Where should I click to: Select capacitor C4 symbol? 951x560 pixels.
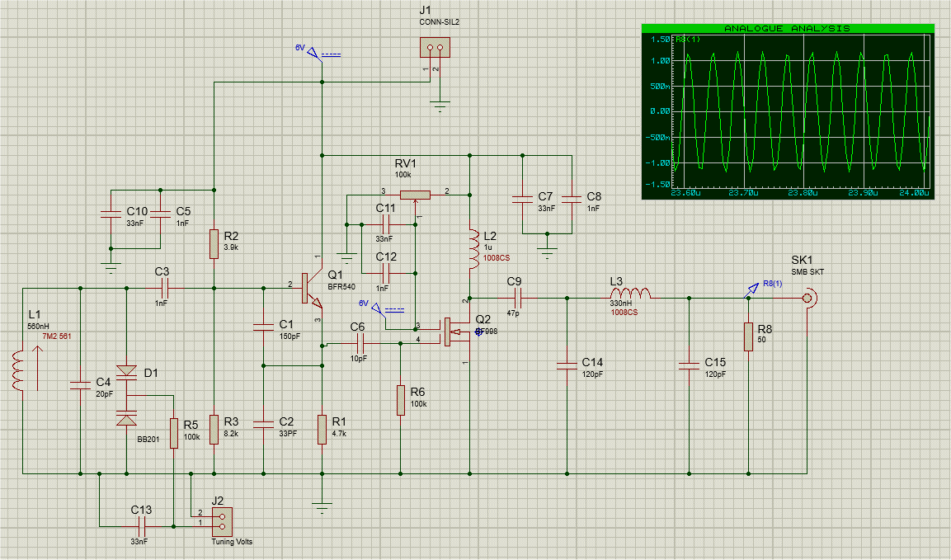pyautogui.click(x=81, y=385)
